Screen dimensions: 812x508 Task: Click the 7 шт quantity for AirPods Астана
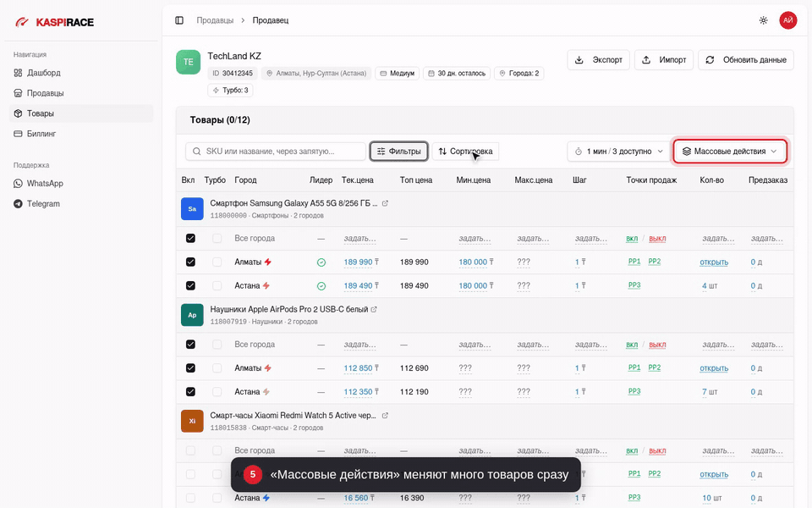[710, 392]
